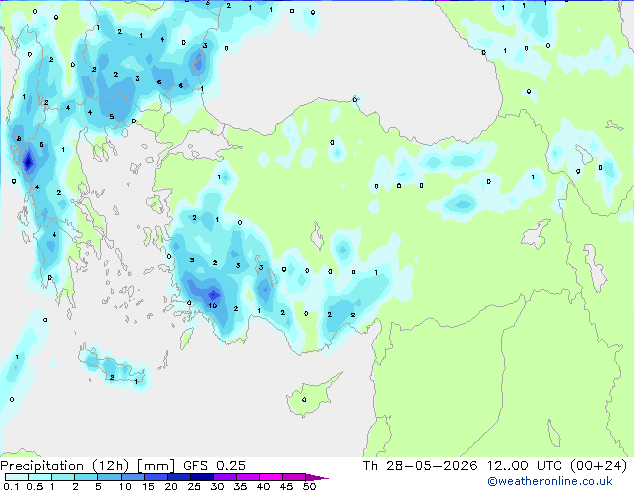Click the legend scale label '35'

(x=240, y=486)
